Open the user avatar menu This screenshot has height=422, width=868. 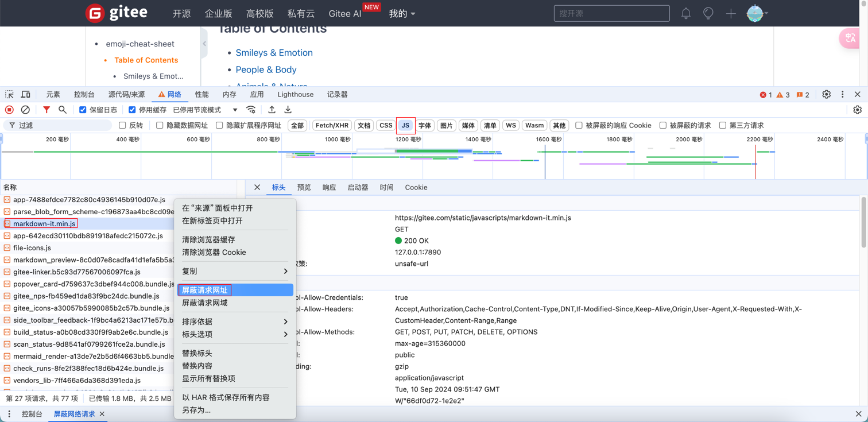pos(757,13)
